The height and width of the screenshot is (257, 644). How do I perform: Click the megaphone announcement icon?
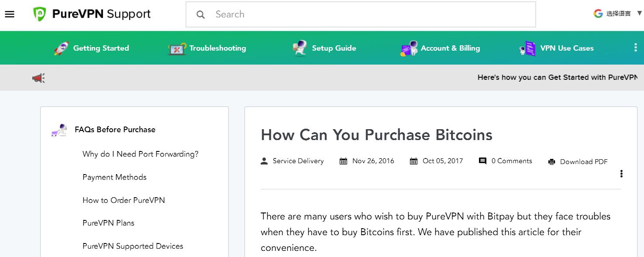[38, 78]
